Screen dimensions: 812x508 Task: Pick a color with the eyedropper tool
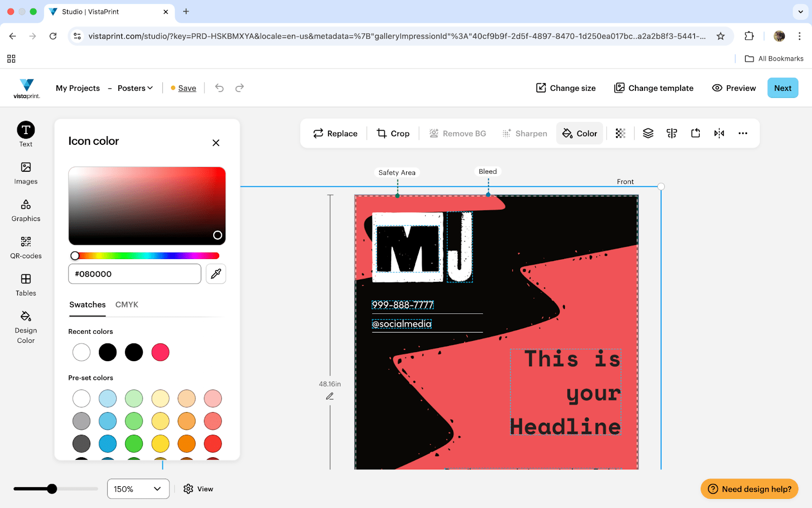[216, 274]
